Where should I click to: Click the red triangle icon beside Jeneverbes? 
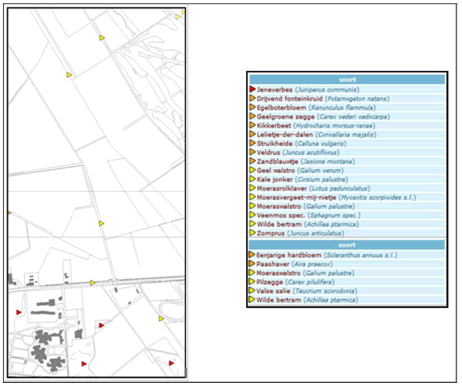coord(252,89)
